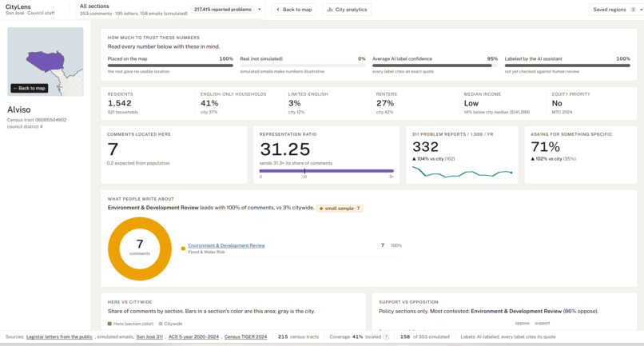Image resolution: width=644 pixels, height=346 pixels.
Task: Expand the Saved regions dropdown
Action: [617, 10]
